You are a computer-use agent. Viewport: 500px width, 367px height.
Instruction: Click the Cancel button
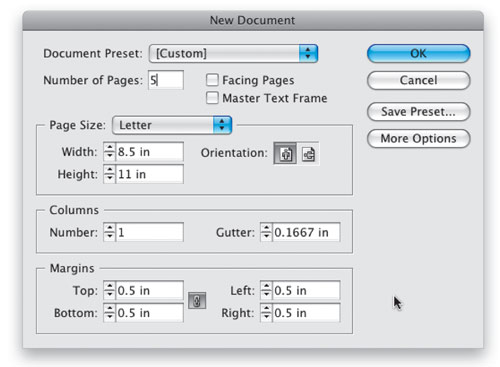point(419,80)
